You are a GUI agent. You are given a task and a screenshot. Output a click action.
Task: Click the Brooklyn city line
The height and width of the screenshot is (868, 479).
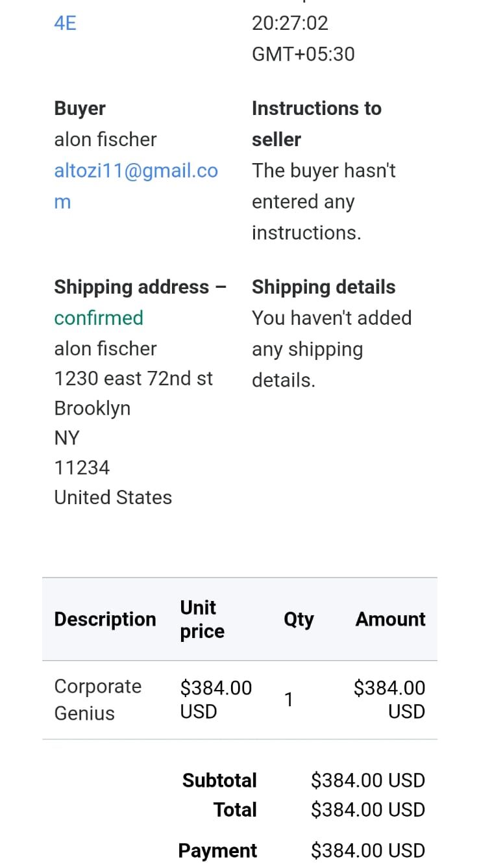tap(92, 408)
